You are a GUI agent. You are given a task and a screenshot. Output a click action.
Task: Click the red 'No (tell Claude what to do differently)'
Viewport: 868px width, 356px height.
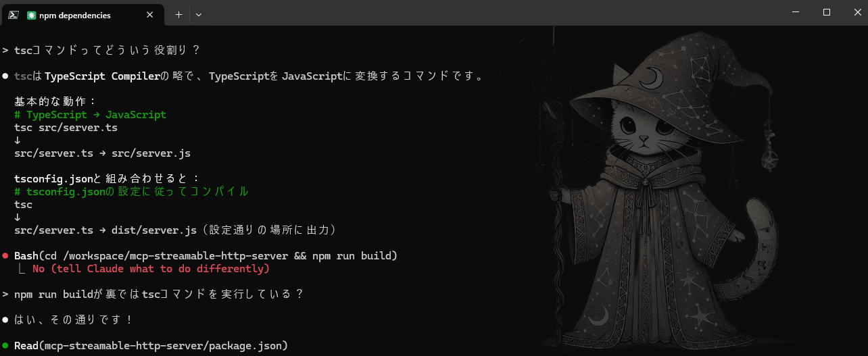[x=151, y=269]
